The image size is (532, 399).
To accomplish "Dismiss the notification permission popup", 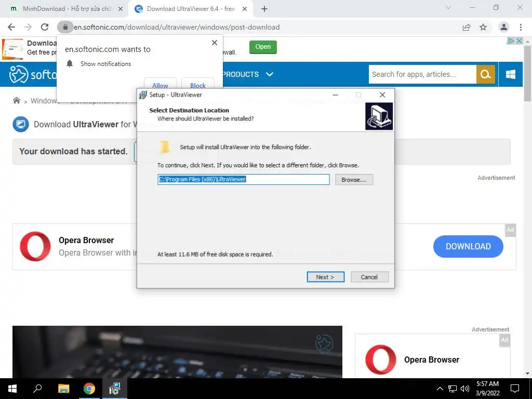I will pyautogui.click(x=215, y=43).
